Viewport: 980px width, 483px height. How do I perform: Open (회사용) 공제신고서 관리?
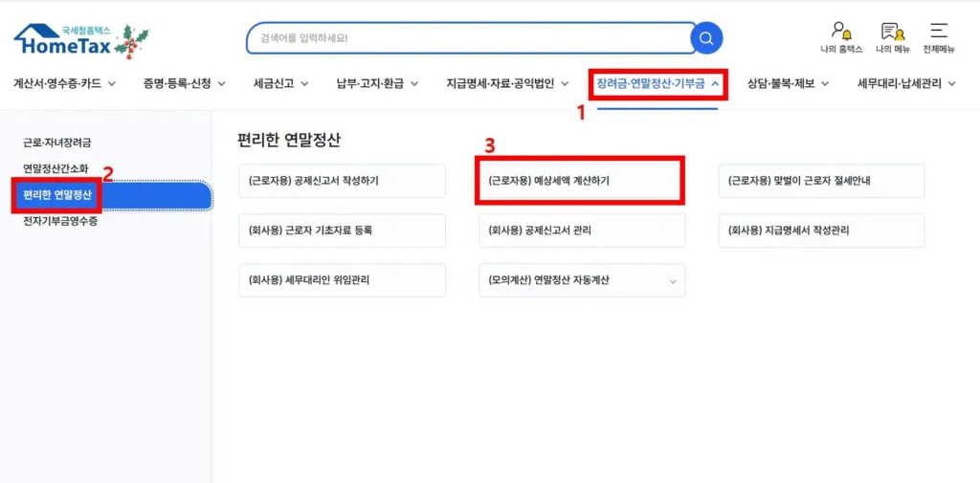pyautogui.click(x=582, y=231)
